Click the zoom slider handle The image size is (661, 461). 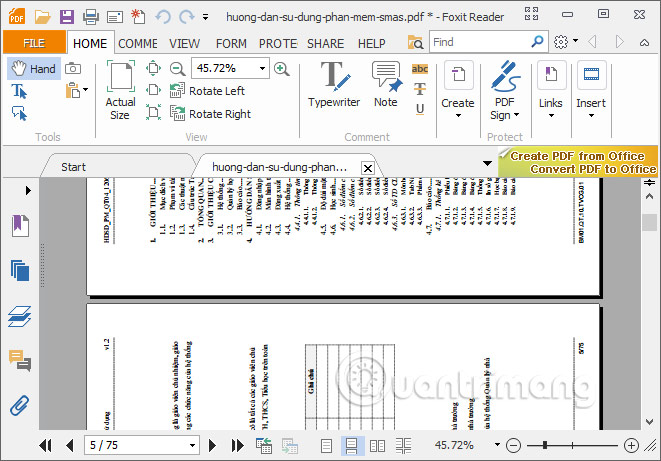(x=545, y=445)
